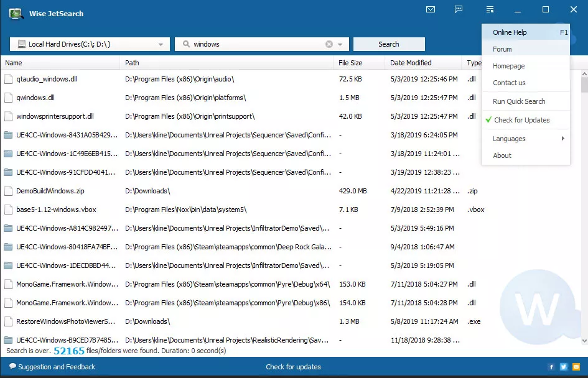Click the folder icon of UE4CC-Windows-1DECDBBD44
Image resolution: width=588 pixels, height=378 pixels.
click(8, 265)
